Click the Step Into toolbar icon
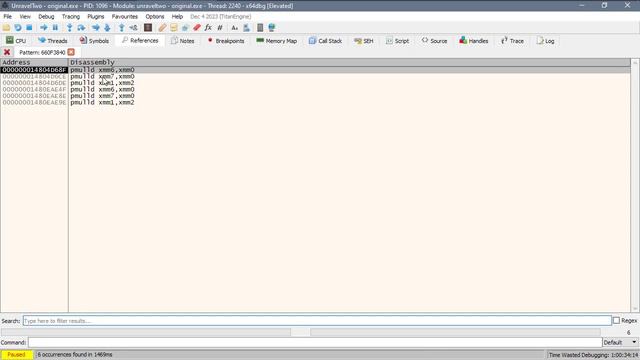The height and width of the screenshot is (360, 640). tap(69, 28)
